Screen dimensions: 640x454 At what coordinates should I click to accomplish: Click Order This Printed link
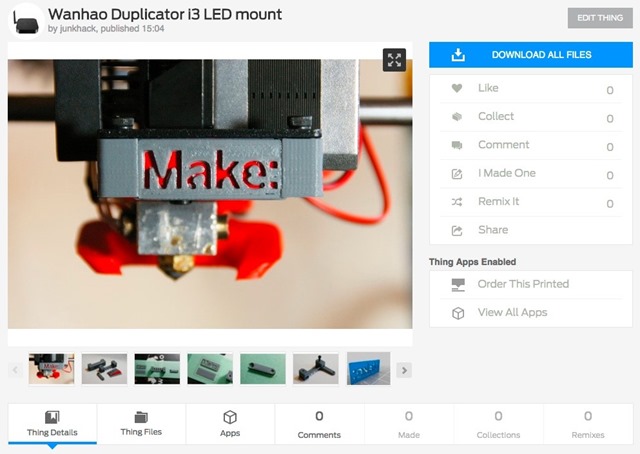(x=523, y=284)
